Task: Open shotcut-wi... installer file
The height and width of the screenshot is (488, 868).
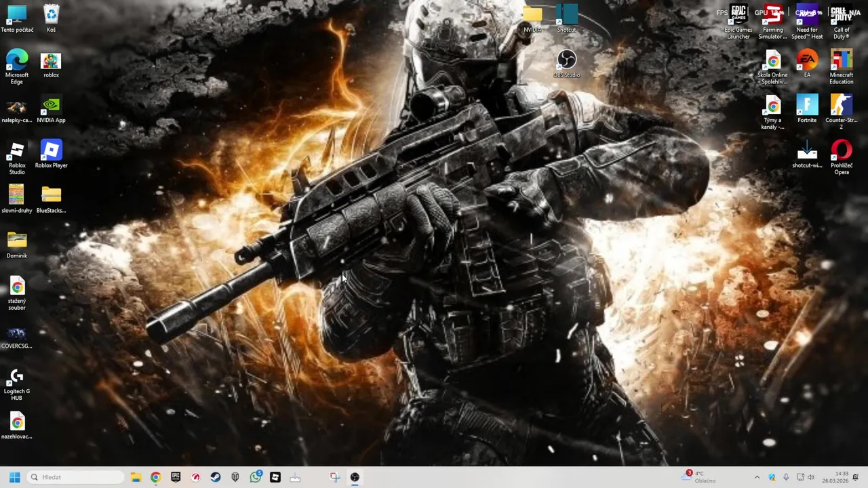Action: (807, 155)
